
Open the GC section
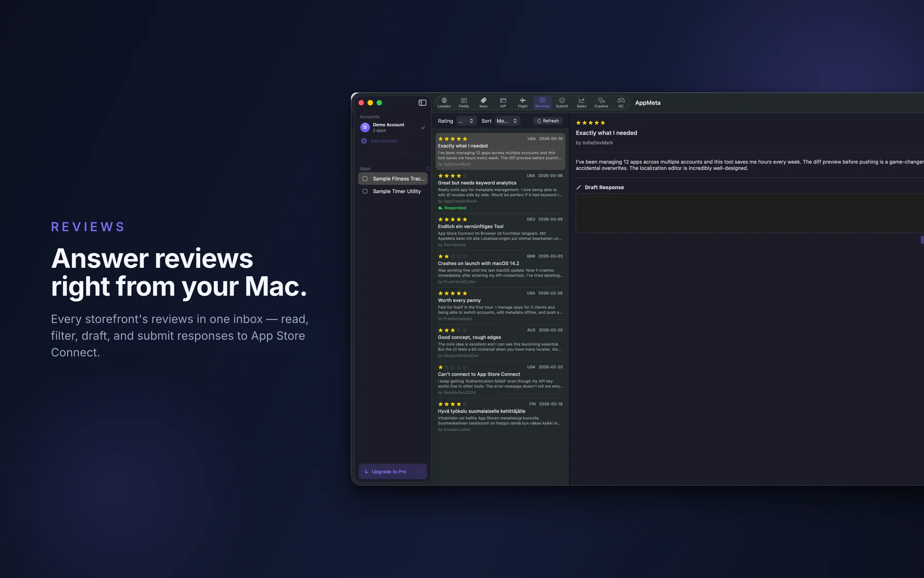coord(621,103)
